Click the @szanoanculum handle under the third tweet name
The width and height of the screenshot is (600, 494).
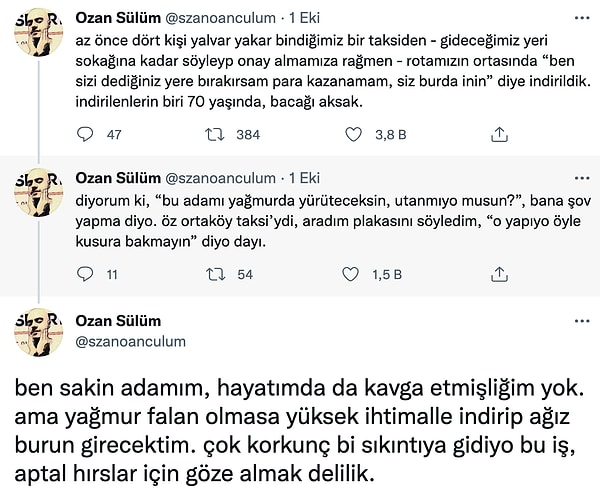tap(130, 341)
